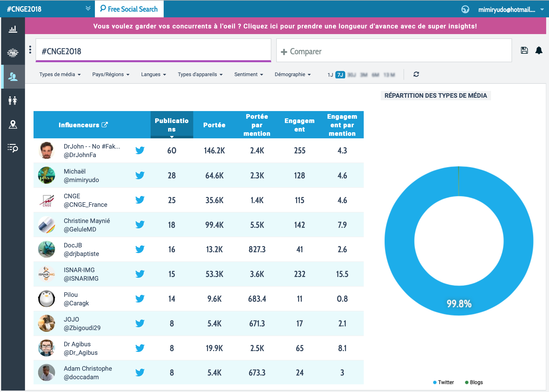Click the pink competitor insights banner
The image size is (549, 392).
point(285,26)
